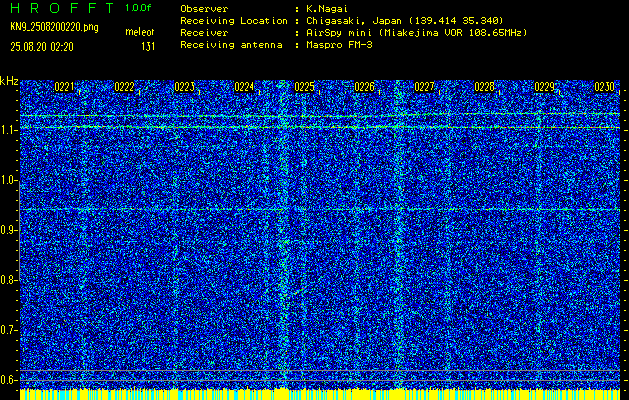Click the Receiving antenna field label
The width and height of the screenshot is (629, 400).
click(231, 45)
